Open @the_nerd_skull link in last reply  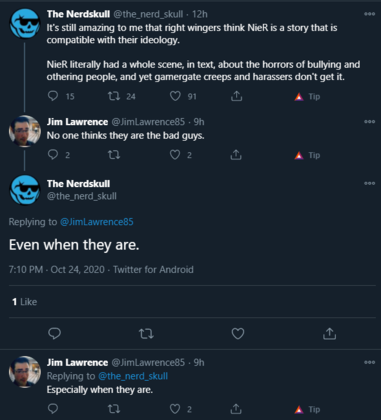pyautogui.click(x=133, y=376)
